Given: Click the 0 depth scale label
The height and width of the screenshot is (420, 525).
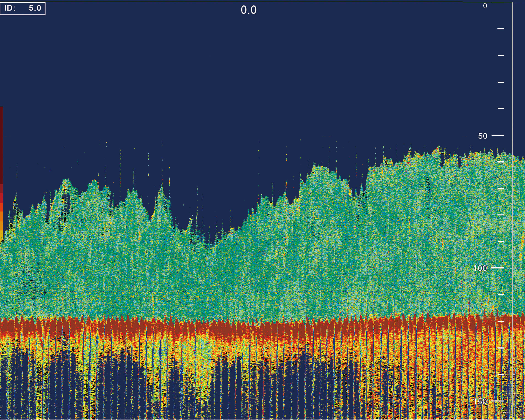Looking at the screenshot, I should pyautogui.click(x=485, y=6).
